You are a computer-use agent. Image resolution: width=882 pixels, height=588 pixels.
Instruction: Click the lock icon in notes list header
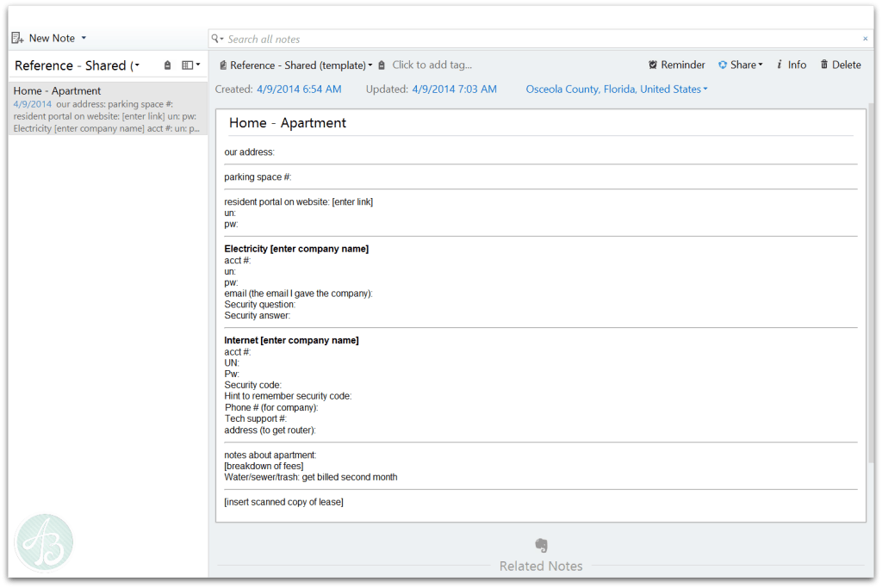pos(167,65)
